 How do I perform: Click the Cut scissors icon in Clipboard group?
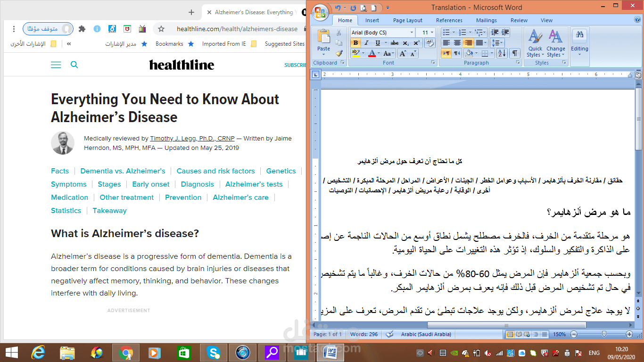pos(339,33)
